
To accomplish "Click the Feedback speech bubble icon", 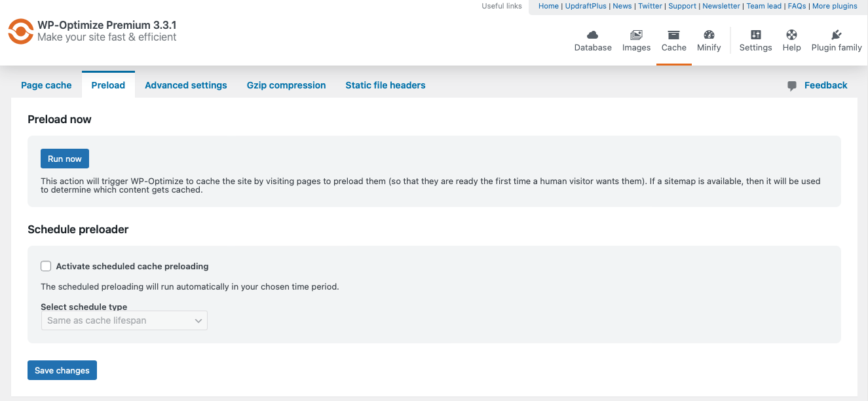I will coord(792,86).
